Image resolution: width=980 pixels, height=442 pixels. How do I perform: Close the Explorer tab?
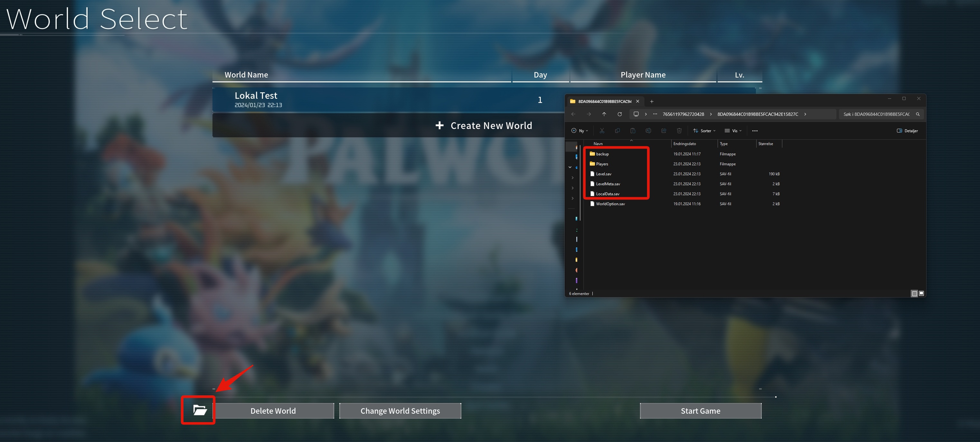coord(637,101)
